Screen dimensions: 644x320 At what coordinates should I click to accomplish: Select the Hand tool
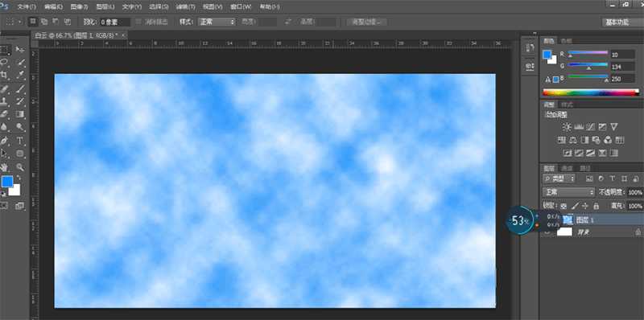[5, 167]
